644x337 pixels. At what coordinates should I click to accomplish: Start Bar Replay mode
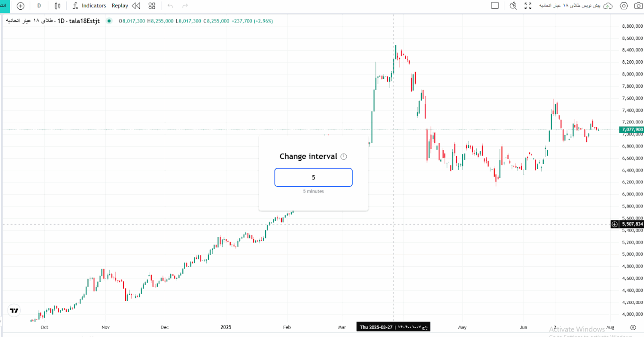click(126, 6)
